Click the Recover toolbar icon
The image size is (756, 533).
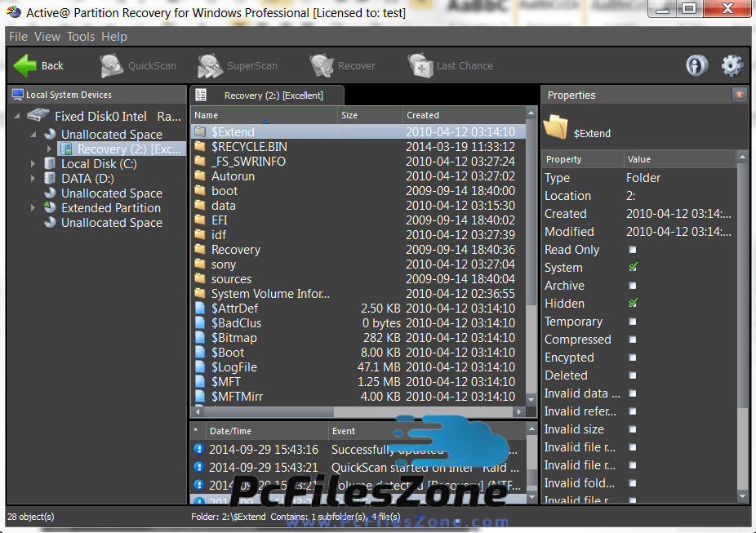coord(322,66)
